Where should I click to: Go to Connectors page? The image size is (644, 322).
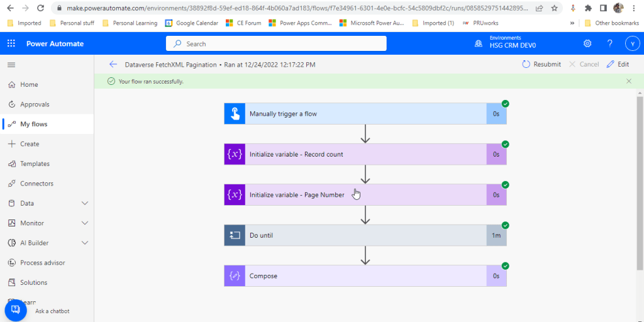tap(36, 184)
